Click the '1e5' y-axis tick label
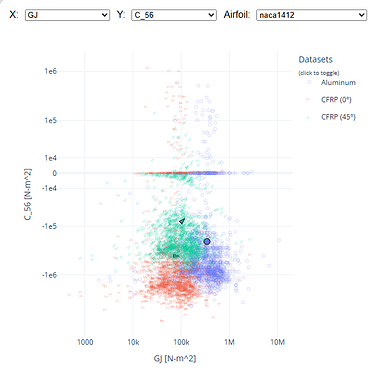 (51, 120)
